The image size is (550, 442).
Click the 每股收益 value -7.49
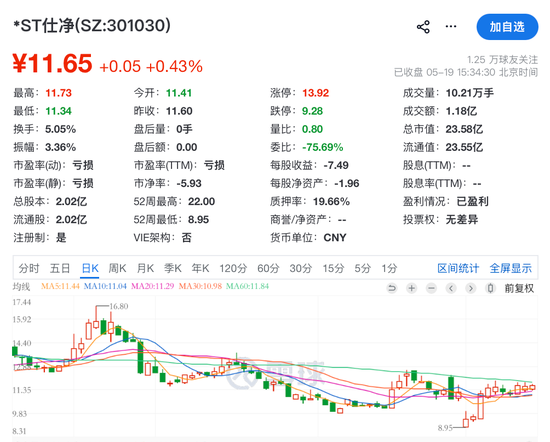point(336,165)
